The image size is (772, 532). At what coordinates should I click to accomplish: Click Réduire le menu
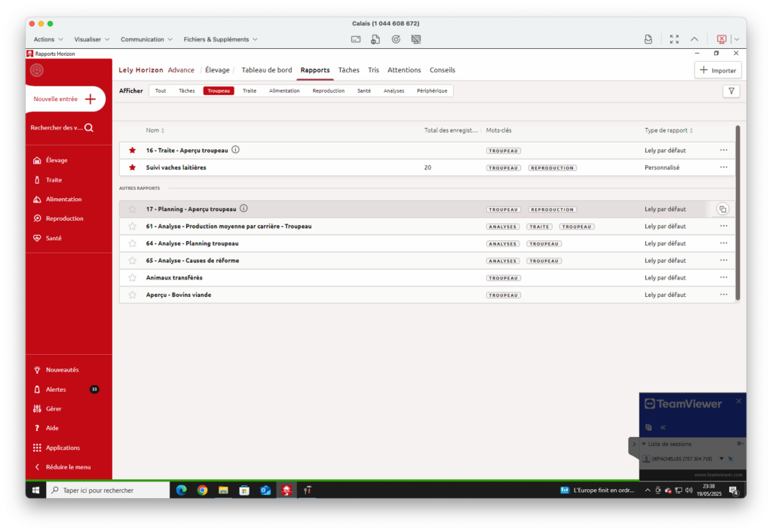pyautogui.click(x=63, y=467)
